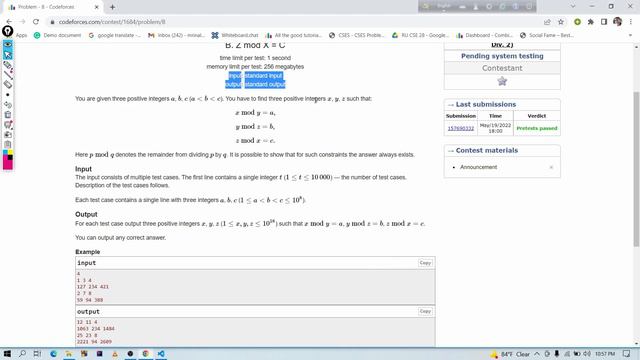This screenshot has height=360, width=640.
Task: Open Chrome from taskbar
Action: 145,353
